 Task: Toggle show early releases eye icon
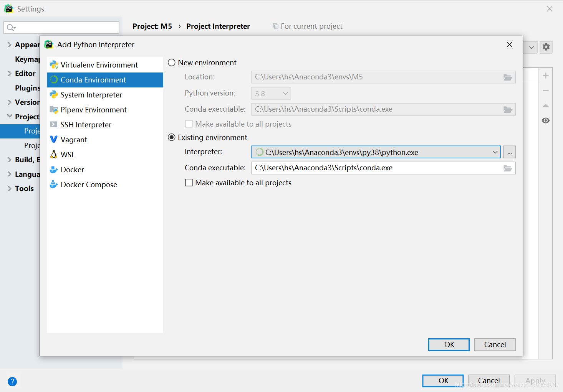546,120
